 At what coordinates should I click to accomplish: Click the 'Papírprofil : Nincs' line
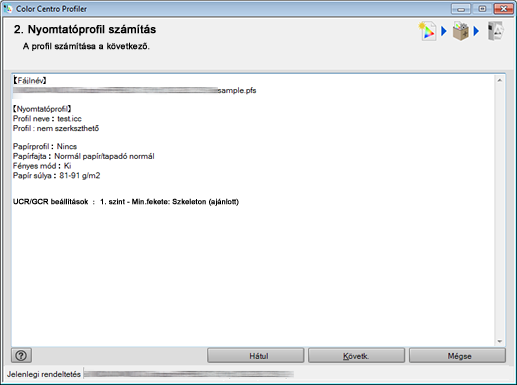click(45, 146)
